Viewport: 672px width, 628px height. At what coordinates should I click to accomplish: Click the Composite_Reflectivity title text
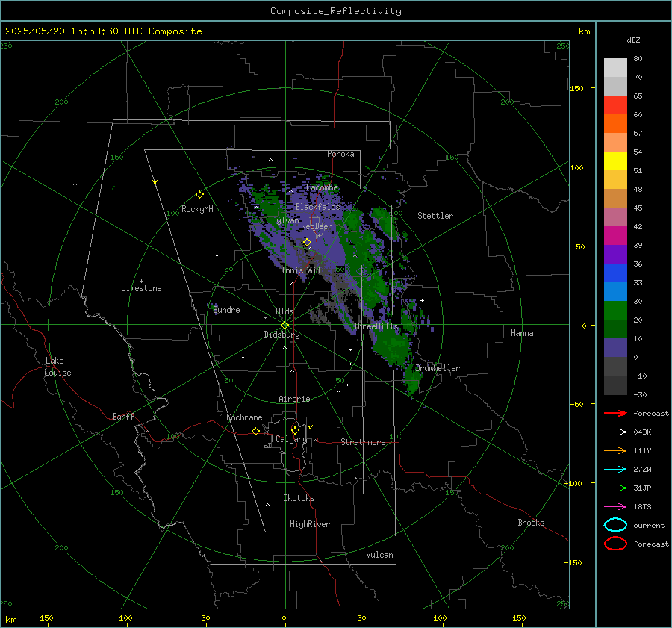(x=336, y=11)
